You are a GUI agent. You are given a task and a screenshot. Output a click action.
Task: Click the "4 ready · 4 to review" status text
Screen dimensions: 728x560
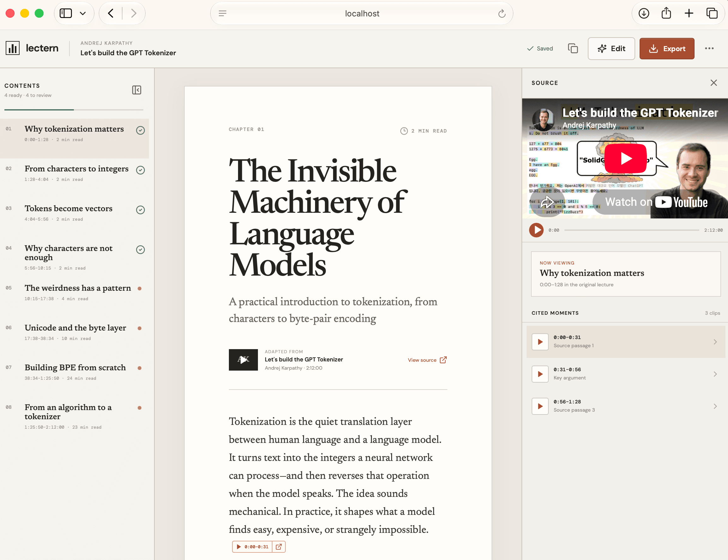point(28,95)
